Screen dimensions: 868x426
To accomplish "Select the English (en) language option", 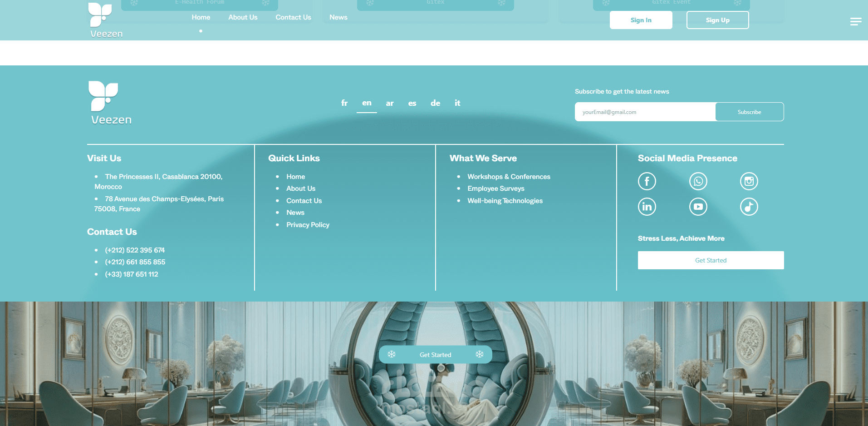I will (367, 103).
